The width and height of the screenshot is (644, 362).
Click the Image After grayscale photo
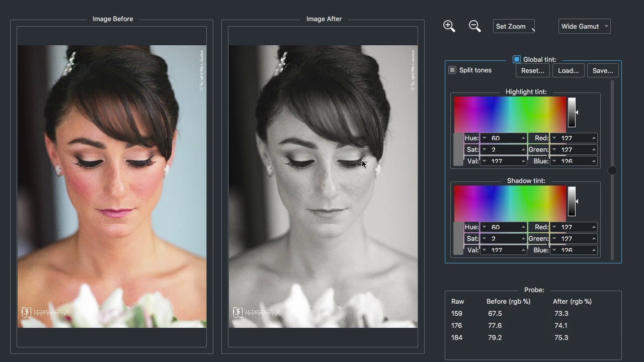pyautogui.click(x=323, y=187)
